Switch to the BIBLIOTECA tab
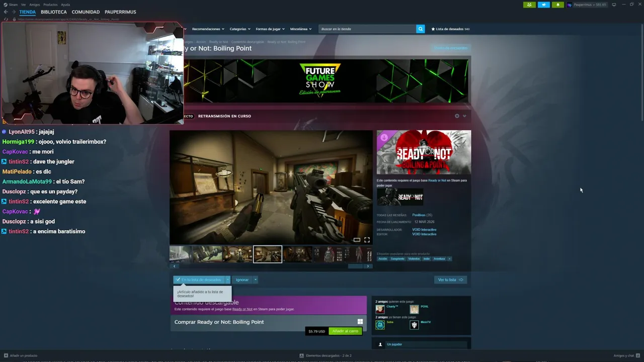 54,12
